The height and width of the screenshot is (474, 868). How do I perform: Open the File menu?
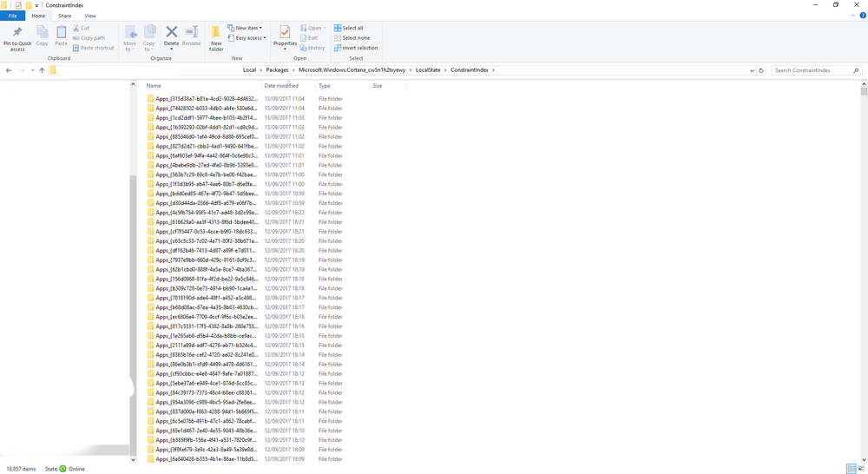point(13,16)
